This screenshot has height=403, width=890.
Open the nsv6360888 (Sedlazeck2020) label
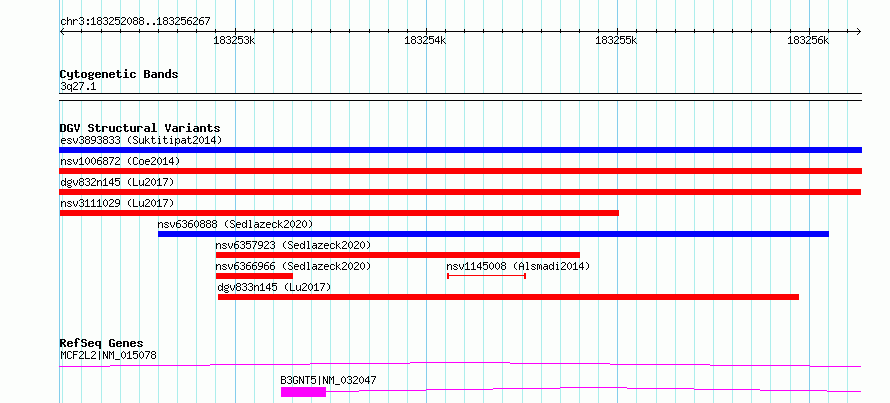pos(235,224)
